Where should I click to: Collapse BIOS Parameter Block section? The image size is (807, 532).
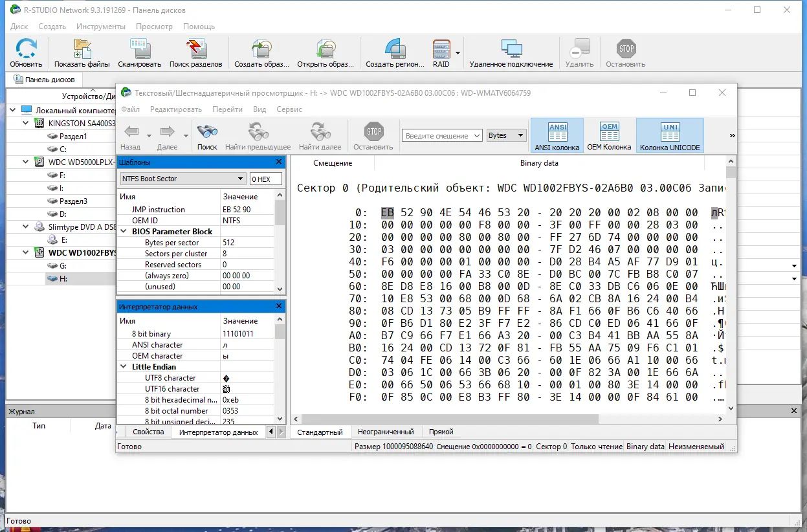[124, 231]
